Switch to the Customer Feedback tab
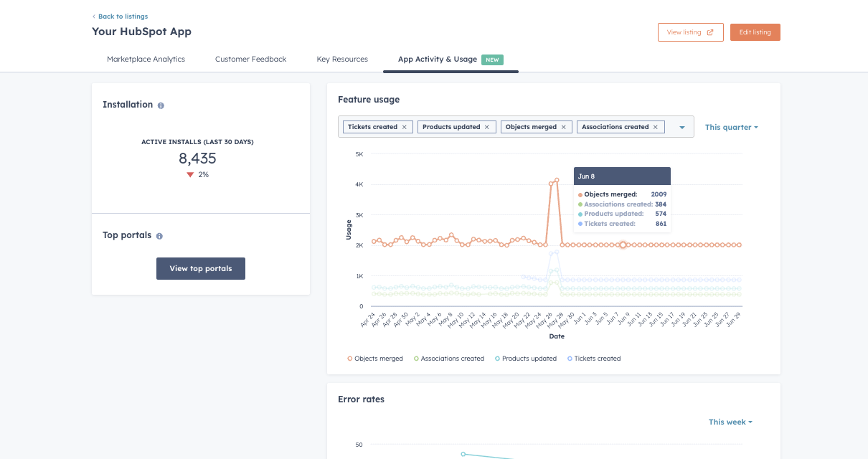Image resolution: width=868 pixels, height=459 pixels. click(250, 60)
